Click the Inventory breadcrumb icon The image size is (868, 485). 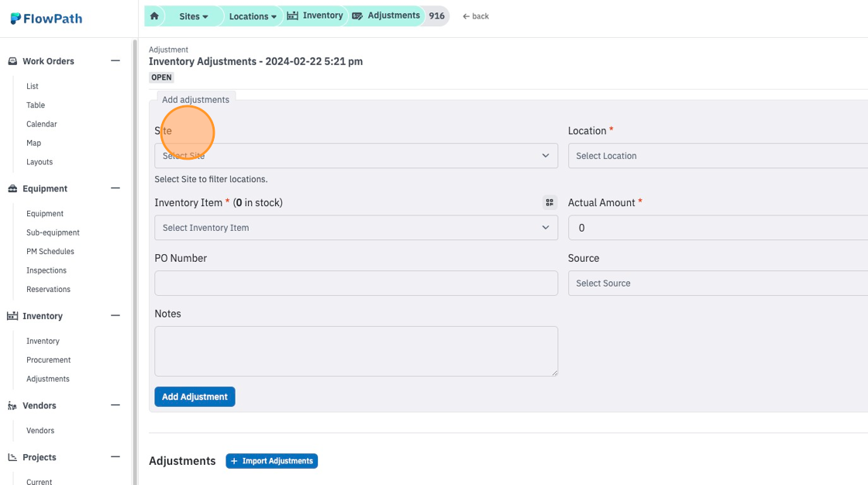292,15
